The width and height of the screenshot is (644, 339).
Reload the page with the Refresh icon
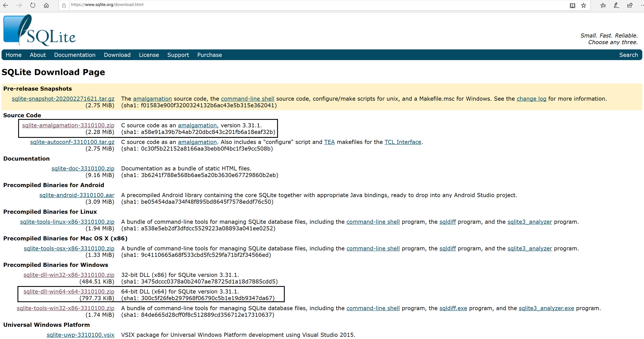click(33, 5)
